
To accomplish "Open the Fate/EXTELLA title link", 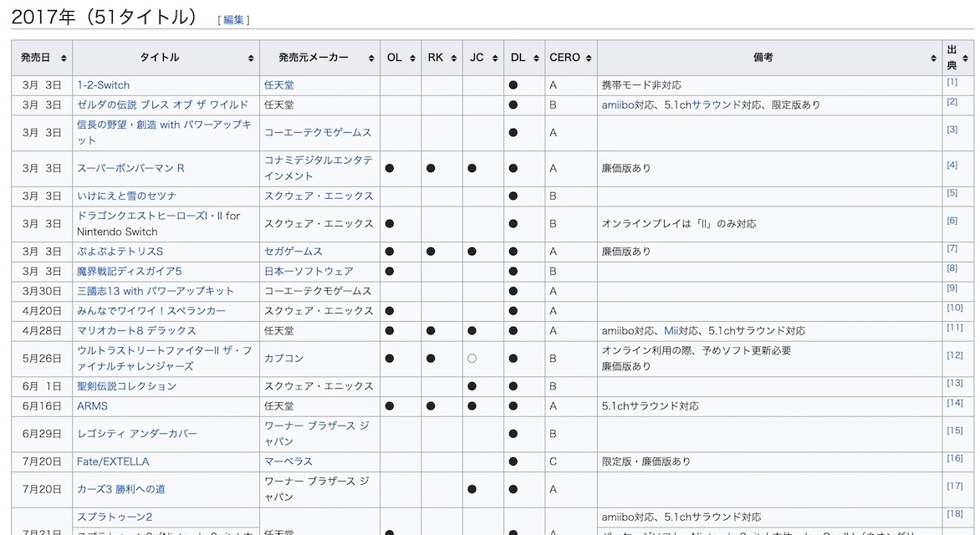I will coord(113,461).
